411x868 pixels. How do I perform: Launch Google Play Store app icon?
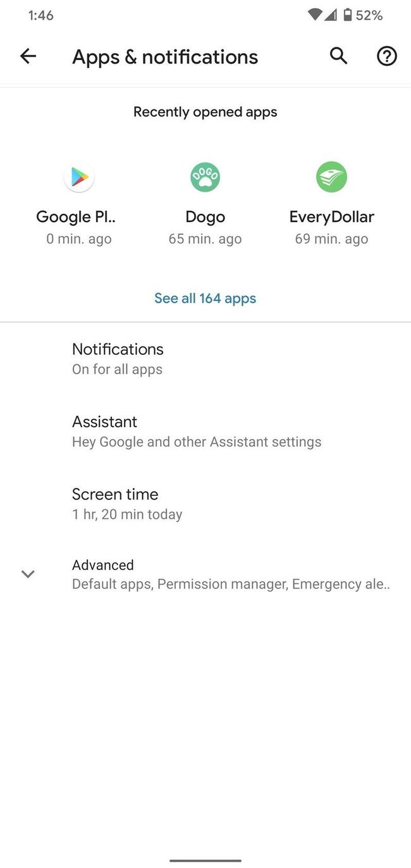point(78,177)
